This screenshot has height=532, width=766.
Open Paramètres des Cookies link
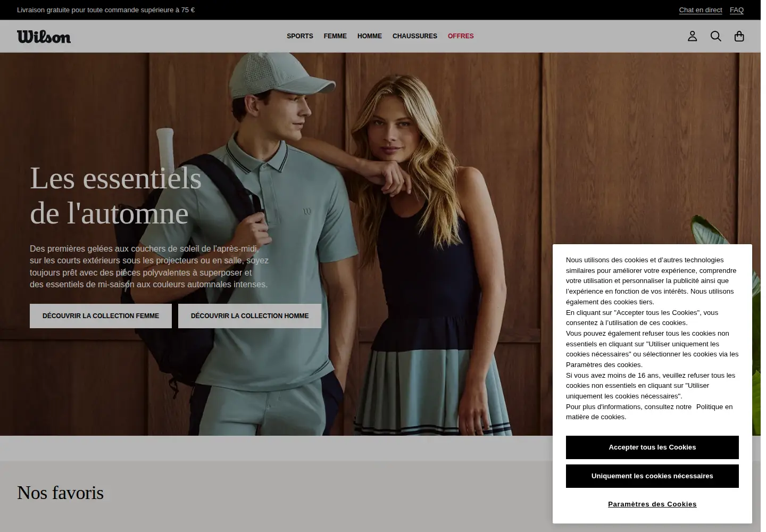pos(652,504)
